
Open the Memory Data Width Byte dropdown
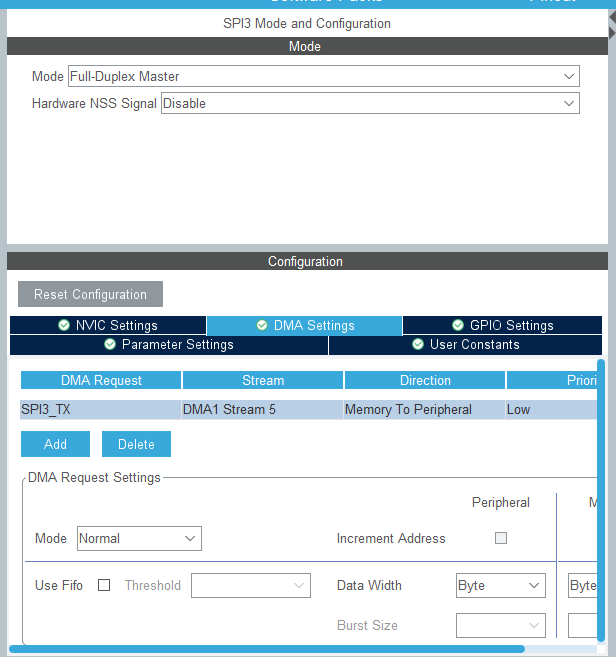(x=582, y=585)
